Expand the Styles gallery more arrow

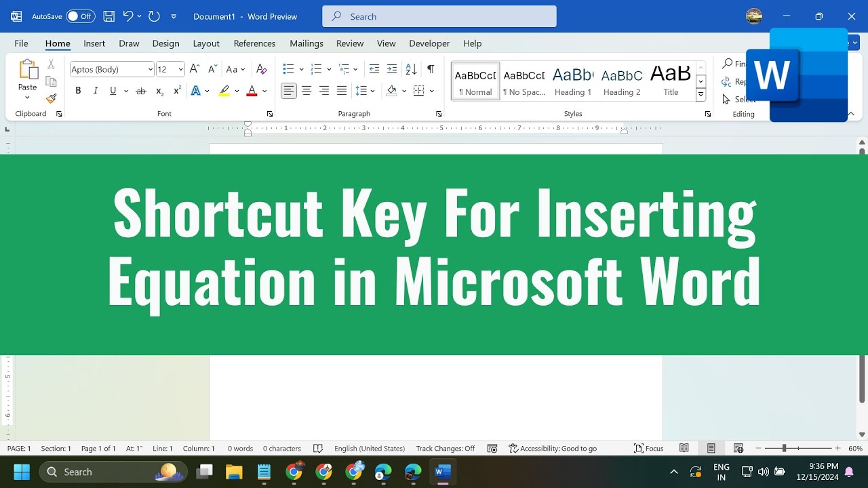[701, 96]
